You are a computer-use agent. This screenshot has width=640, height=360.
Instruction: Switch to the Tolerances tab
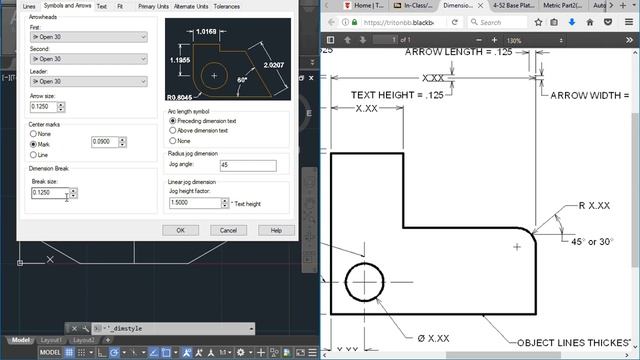coord(227,7)
